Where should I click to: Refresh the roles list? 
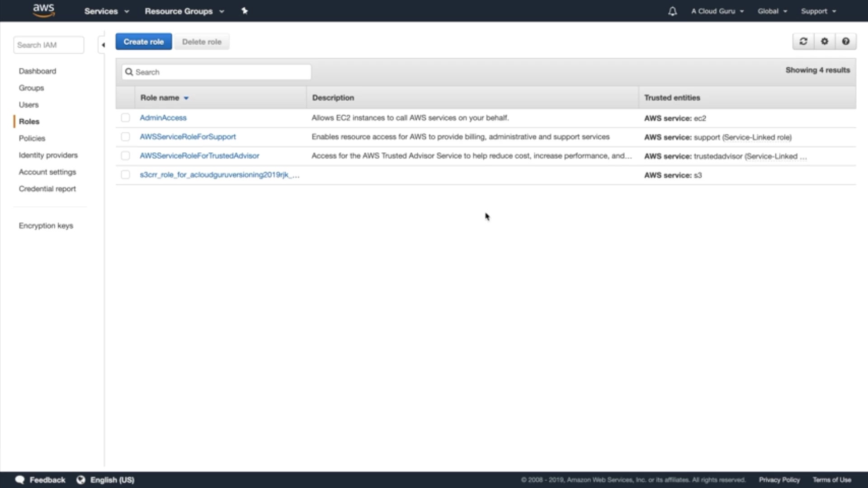(803, 42)
